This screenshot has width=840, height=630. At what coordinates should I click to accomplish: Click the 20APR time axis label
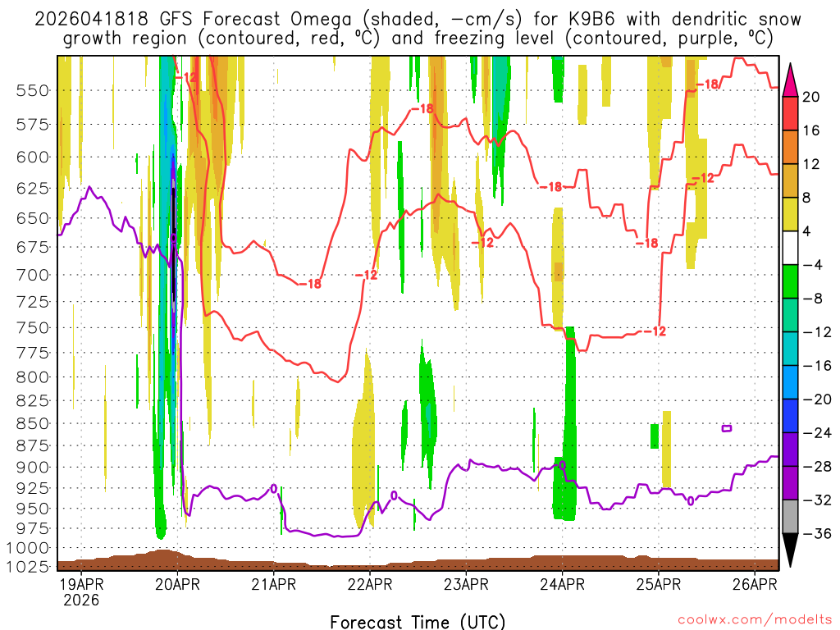click(x=177, y=584)
